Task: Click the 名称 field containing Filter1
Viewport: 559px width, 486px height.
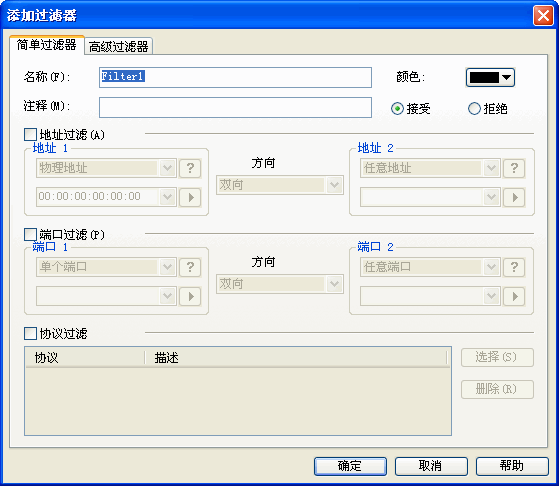Action: tap(235, 77)
